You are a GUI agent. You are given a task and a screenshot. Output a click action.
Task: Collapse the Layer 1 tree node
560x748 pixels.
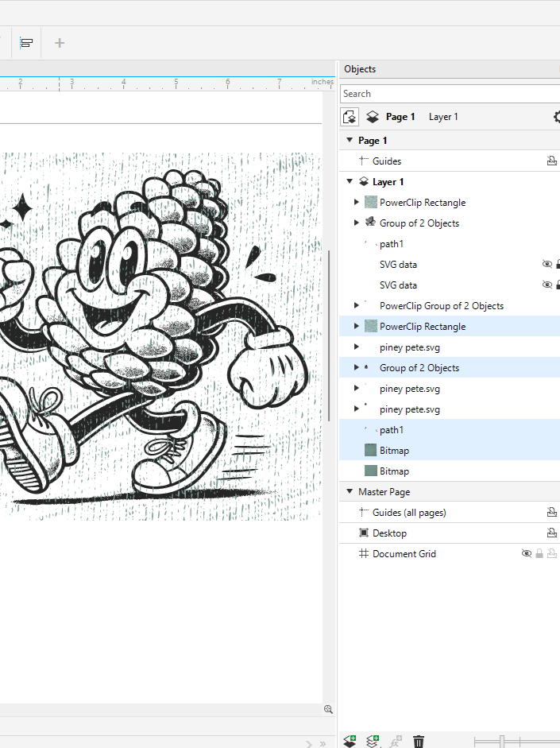point(350,181)
